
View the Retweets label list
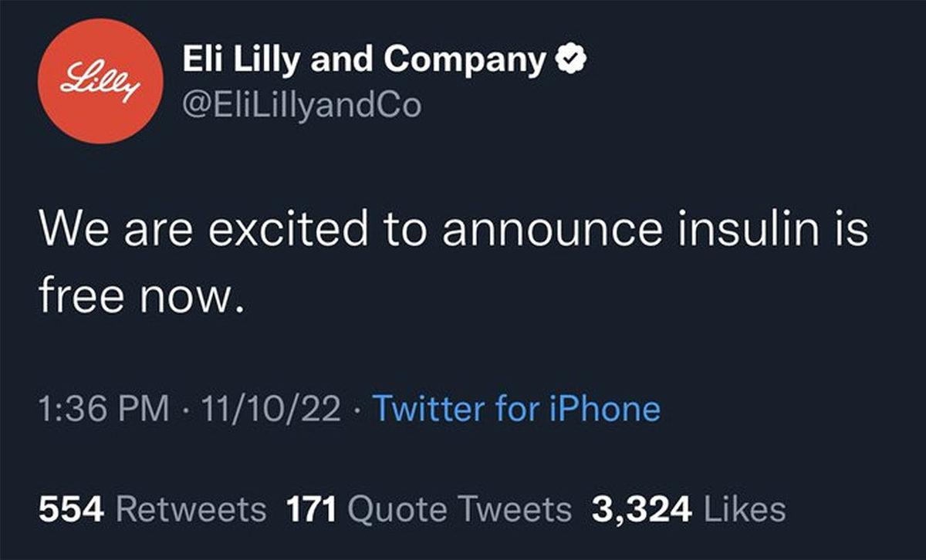tap(191, 509)
